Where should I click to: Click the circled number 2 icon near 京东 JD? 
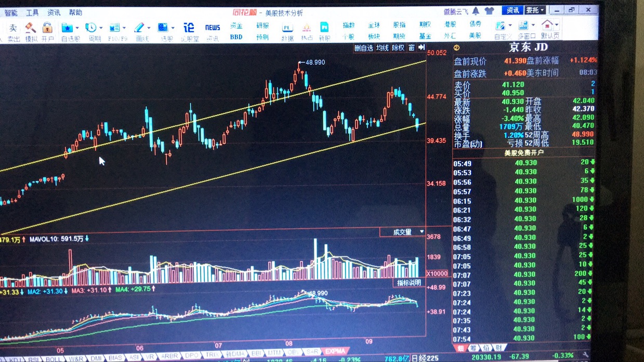pyautogui.click(x=457, y=48)
